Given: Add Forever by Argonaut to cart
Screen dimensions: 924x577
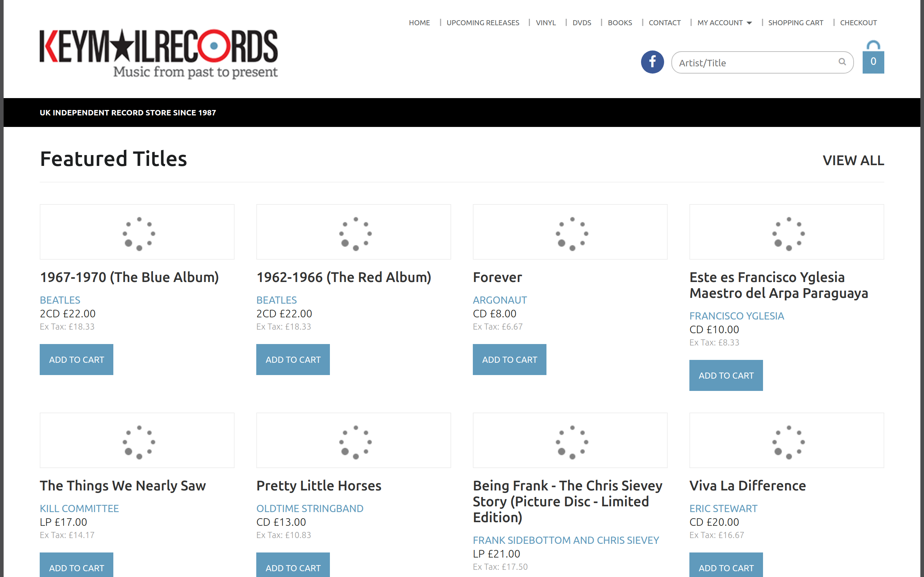Looking at the screenshot, I should point(509,359).
